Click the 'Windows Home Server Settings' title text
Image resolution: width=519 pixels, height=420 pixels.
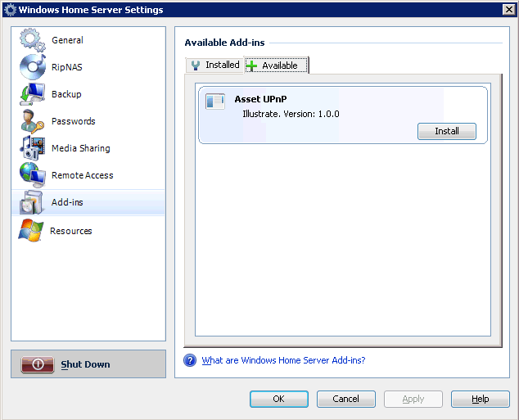[91, 10]
